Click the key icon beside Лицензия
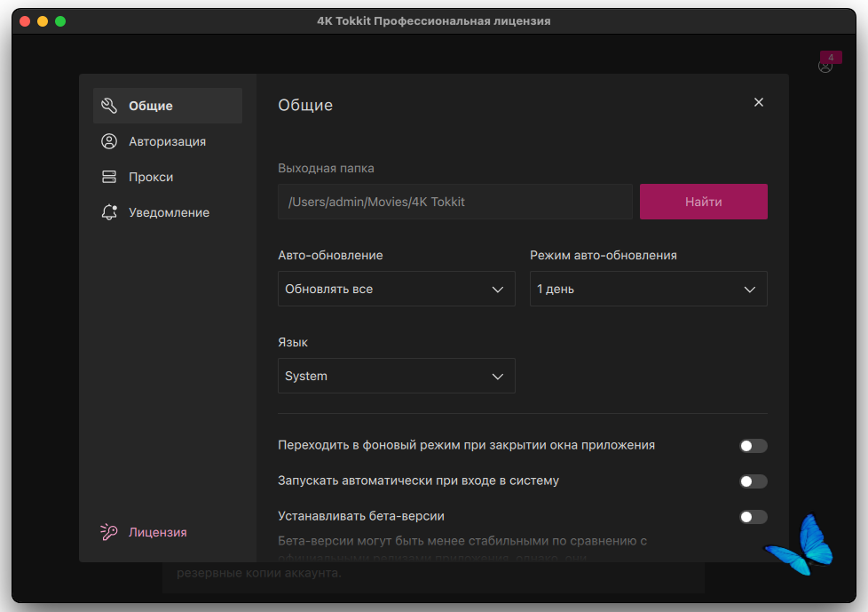Screen dimensions: 868x612 (109, 532)
